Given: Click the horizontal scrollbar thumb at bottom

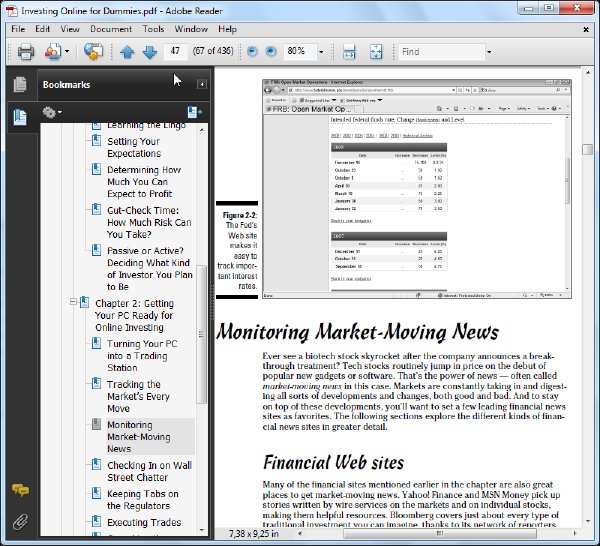Looking at the screenshot, I should pos(440,533).
